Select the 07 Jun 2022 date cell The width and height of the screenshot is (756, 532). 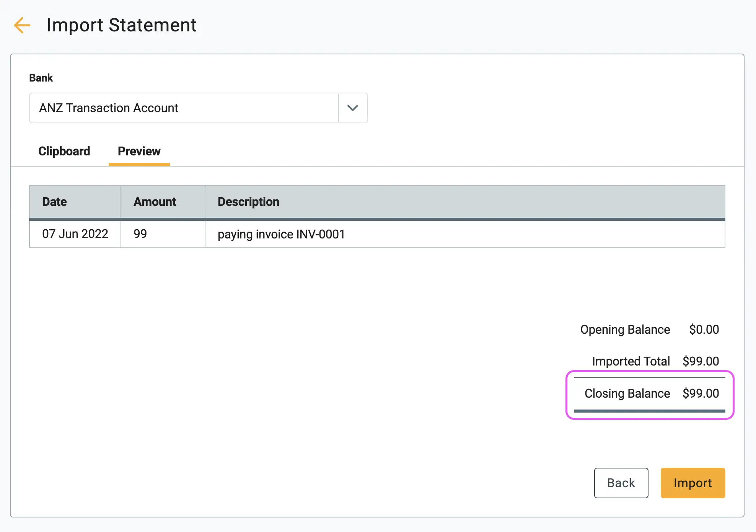[x=75, y=234]
